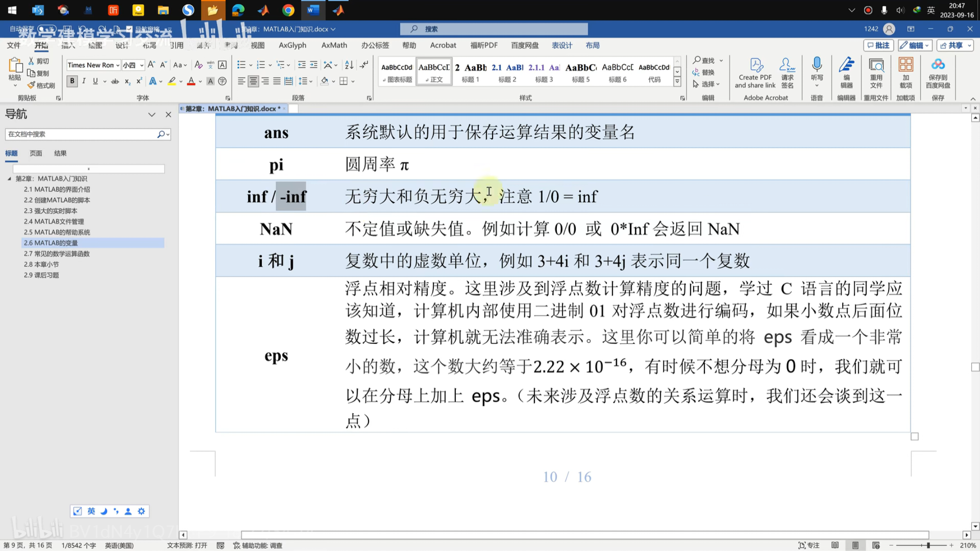
Task: Collapse the 第2章 navigation tree node
Action: 9,179
